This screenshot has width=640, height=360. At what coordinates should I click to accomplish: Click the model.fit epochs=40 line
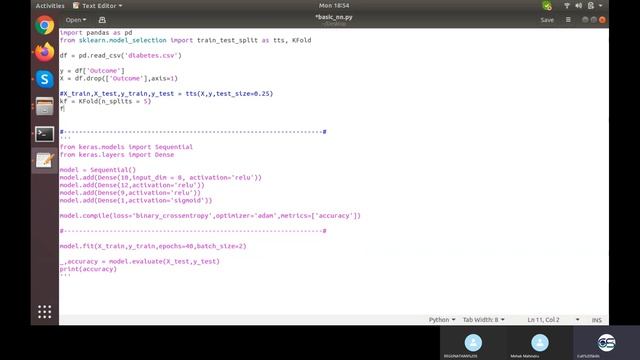pos(153,246)
